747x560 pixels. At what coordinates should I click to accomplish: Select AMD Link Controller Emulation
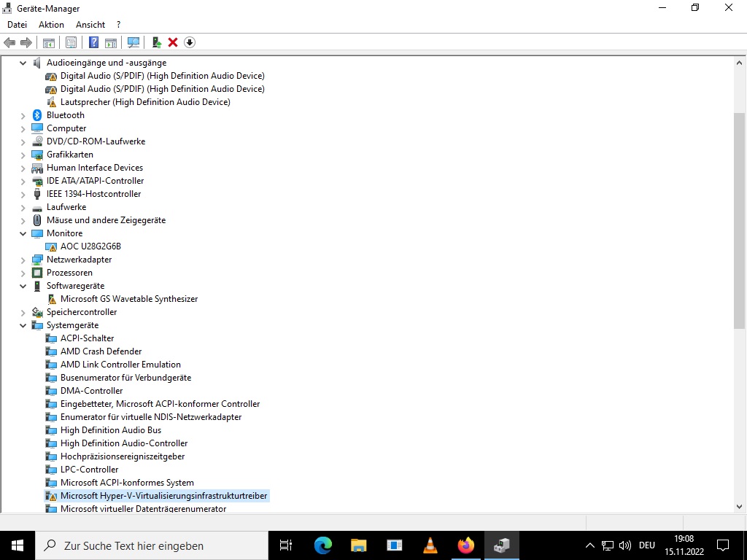[x=120, y=365]
